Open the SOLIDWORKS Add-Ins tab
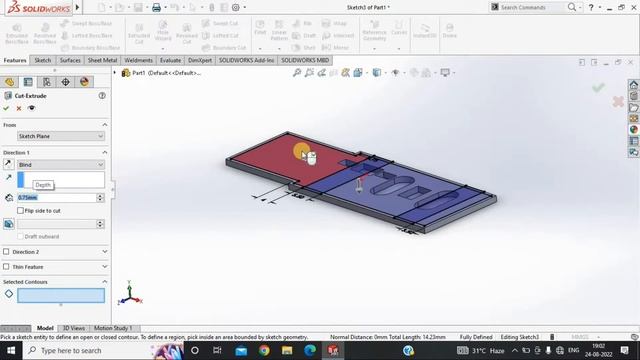This screenshot has height=360, width=640. 247,60
